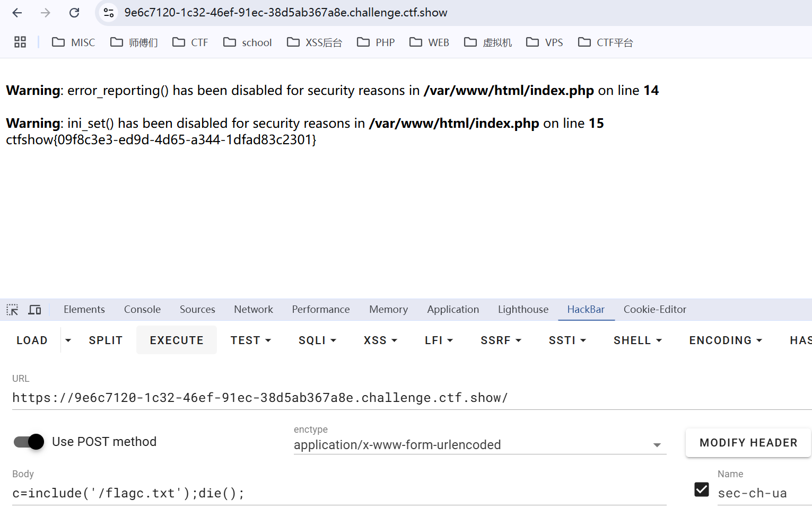
Task: Activate the inspect element picker
Action: pyautogui.click(x=12, y=310)
